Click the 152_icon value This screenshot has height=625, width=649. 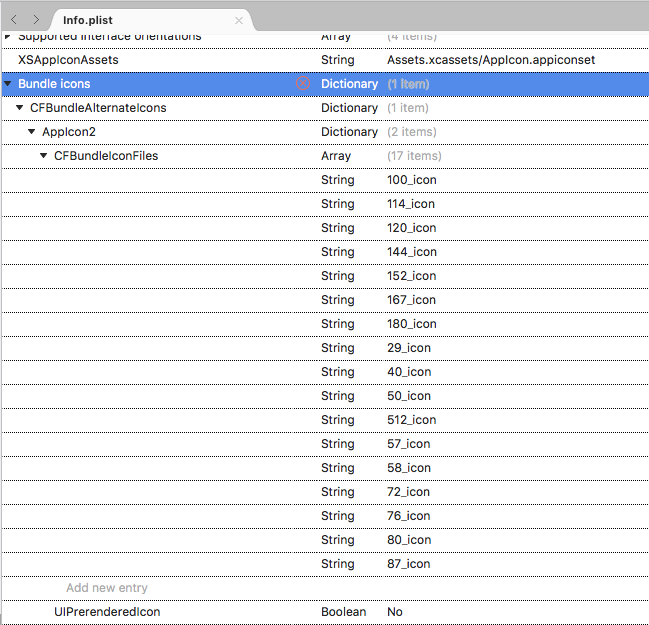pos(412,276)
